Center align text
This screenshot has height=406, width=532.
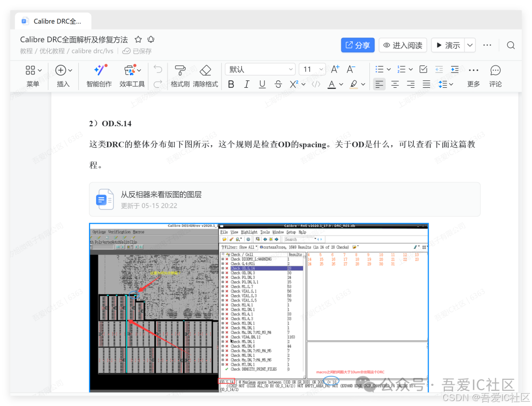tap(395, 84)
